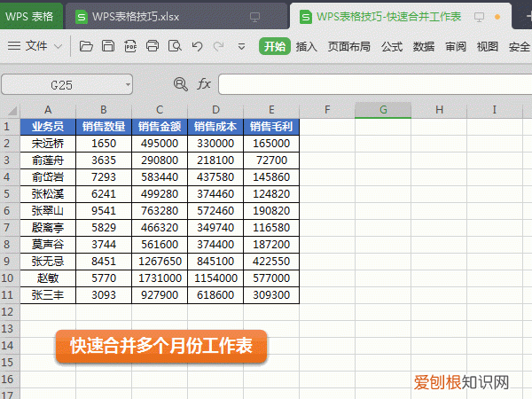Select cell with value 72700
This screenshot has height=399, width=532.
click(x=271, y=160)
